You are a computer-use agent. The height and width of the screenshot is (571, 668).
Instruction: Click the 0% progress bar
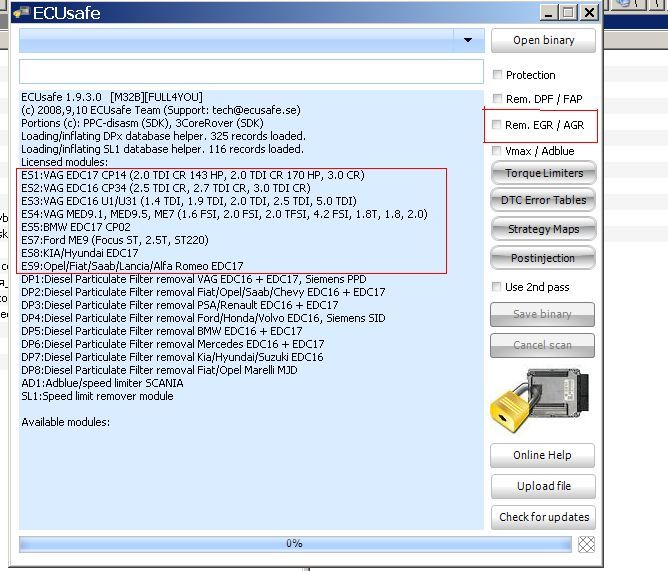[x=295, y=544]
